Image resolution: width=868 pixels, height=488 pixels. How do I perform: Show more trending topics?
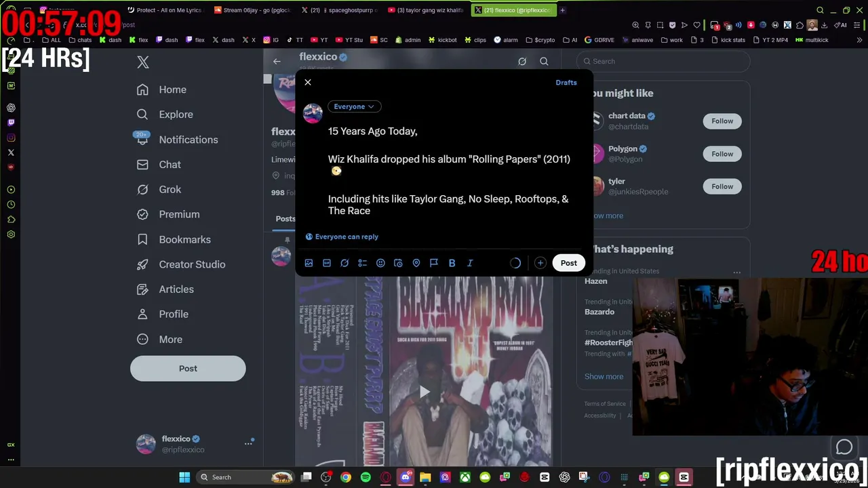pos(604,377)
